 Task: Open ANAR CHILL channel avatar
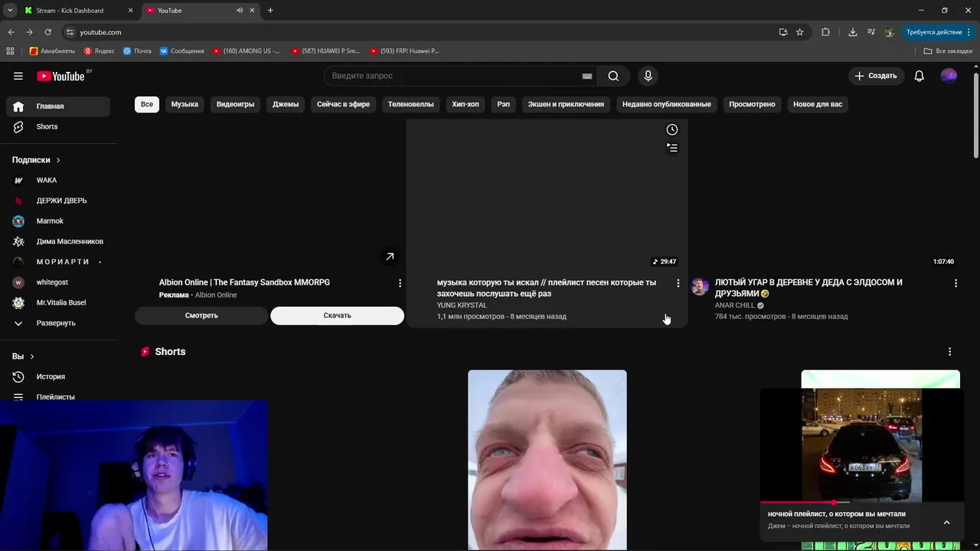coord(700,286)
